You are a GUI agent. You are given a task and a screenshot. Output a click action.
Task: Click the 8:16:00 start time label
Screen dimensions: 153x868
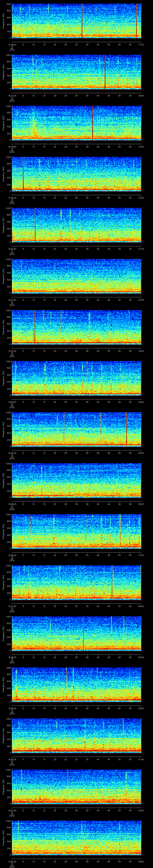tap(12, 44)
